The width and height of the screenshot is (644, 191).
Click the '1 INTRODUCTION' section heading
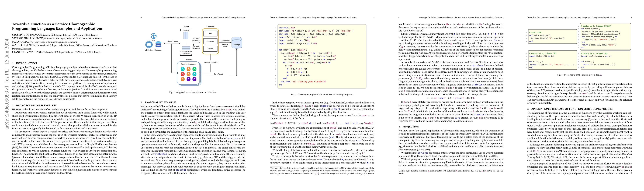24,63
